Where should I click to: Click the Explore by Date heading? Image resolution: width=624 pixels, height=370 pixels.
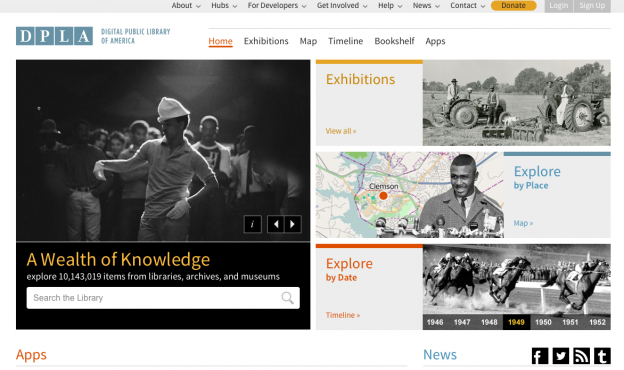click(349, 269)
